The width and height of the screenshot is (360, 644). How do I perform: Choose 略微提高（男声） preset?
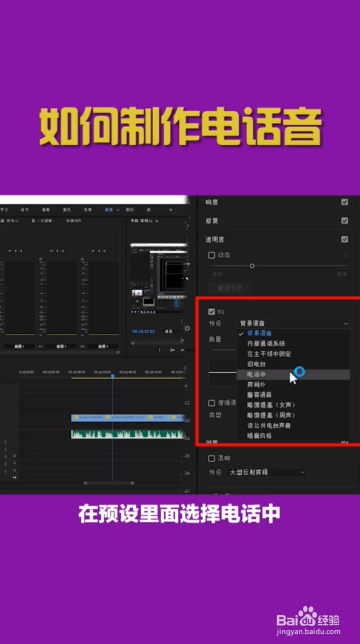pos(293,415)
